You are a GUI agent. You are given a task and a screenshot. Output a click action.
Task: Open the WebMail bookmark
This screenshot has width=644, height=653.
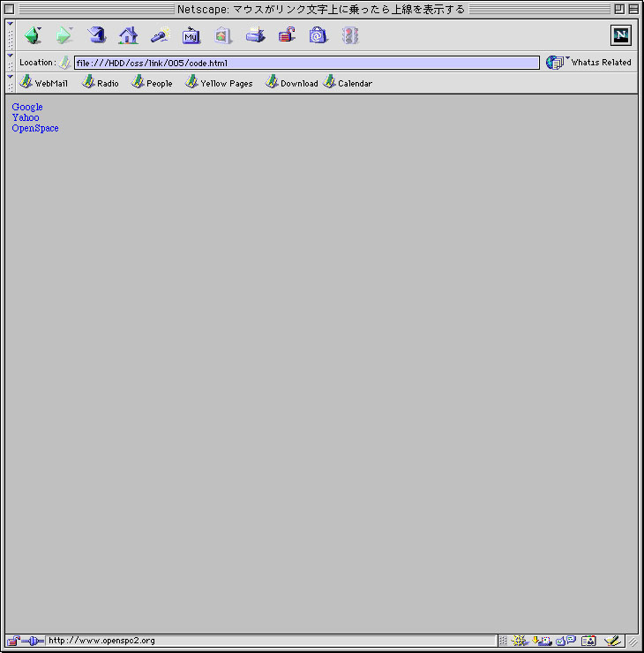coord(44,82)
